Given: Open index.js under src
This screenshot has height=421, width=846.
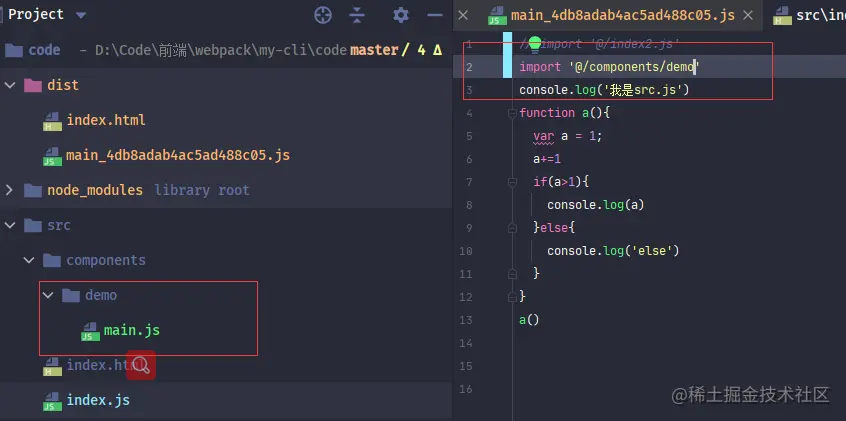Looking at the screenshot, I should pyautogui.click(x=98, y=400).
